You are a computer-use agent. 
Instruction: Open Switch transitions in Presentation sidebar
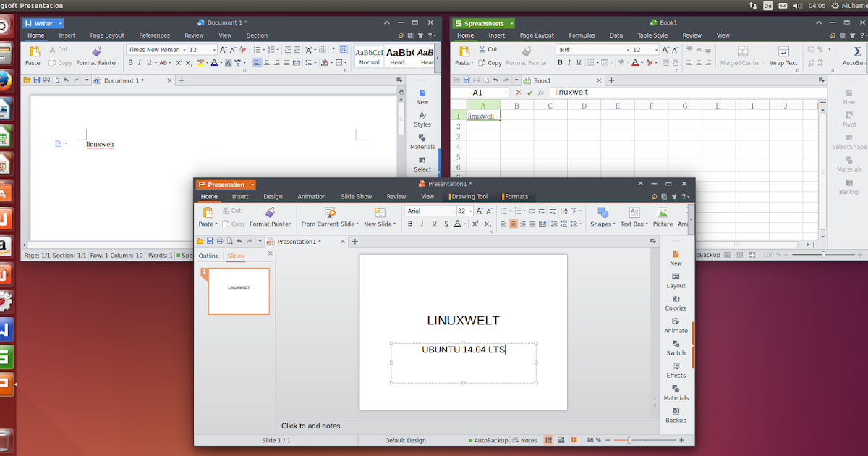point(676,347)
